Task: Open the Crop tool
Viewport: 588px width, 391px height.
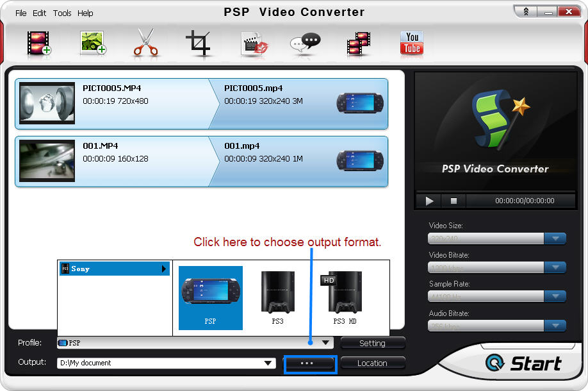Action: [199, 43]
